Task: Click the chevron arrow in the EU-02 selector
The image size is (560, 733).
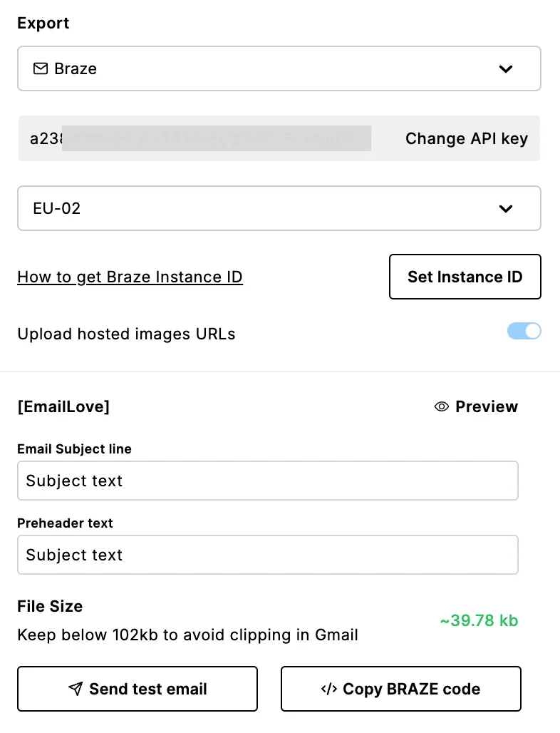Action: pos(506,209)
